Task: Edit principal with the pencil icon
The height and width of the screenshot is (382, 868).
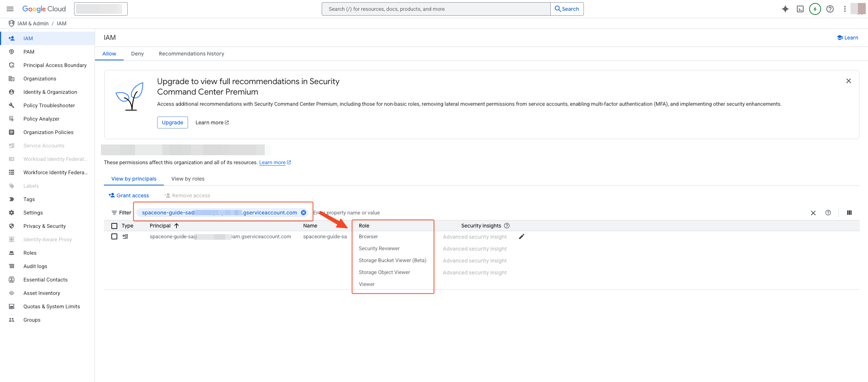Action: pos(522,236)
